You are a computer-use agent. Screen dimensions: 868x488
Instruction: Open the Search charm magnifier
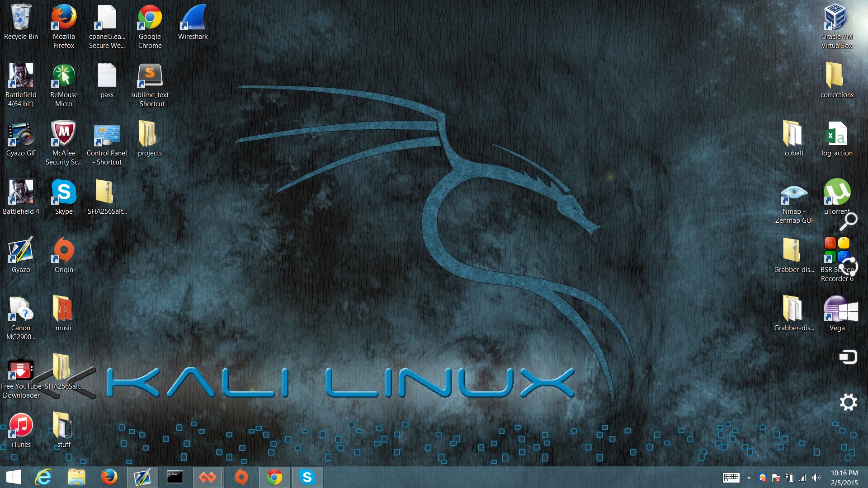pos(849,221)
